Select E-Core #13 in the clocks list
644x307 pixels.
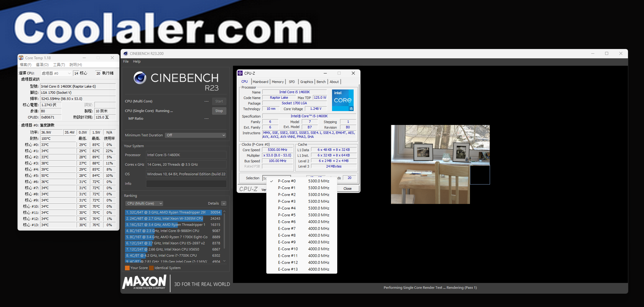coord(302,269)
